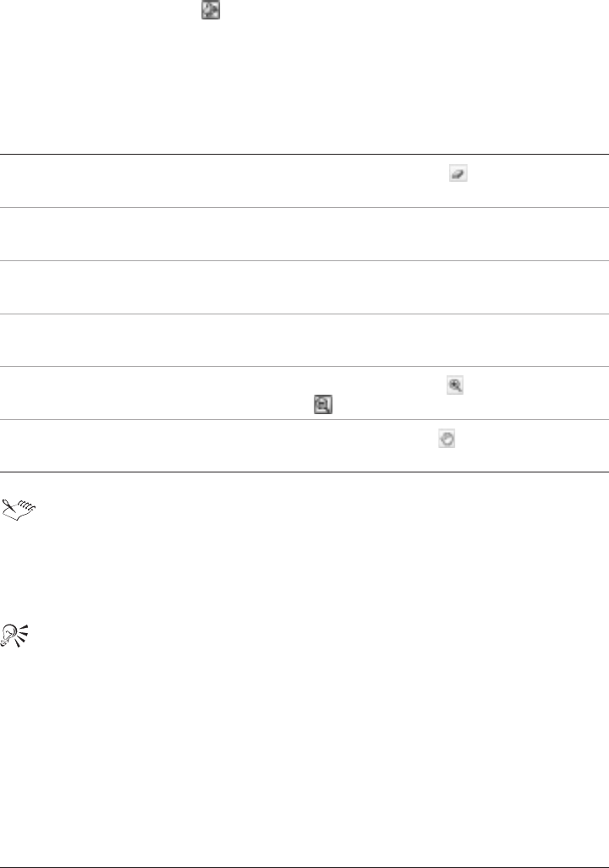Click the empty fourth table row
This screenshot has height=868, width=609.
tap(304, 340)
